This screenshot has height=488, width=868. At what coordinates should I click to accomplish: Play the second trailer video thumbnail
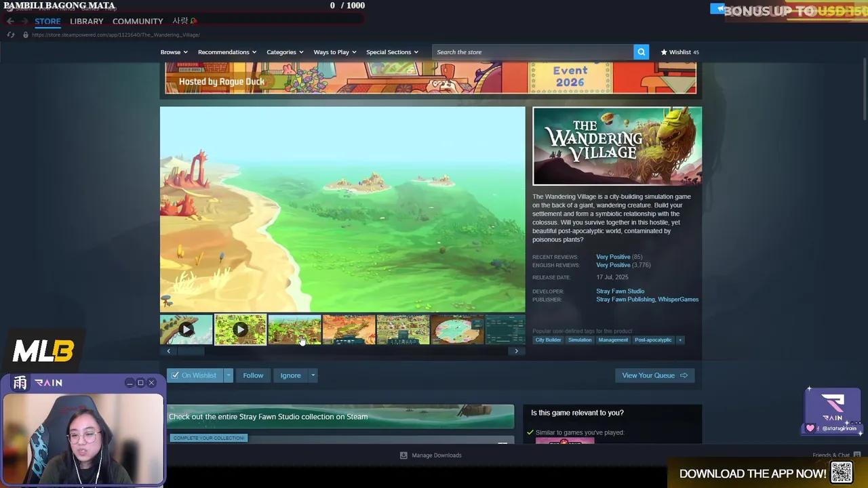[x=241, y=329]
